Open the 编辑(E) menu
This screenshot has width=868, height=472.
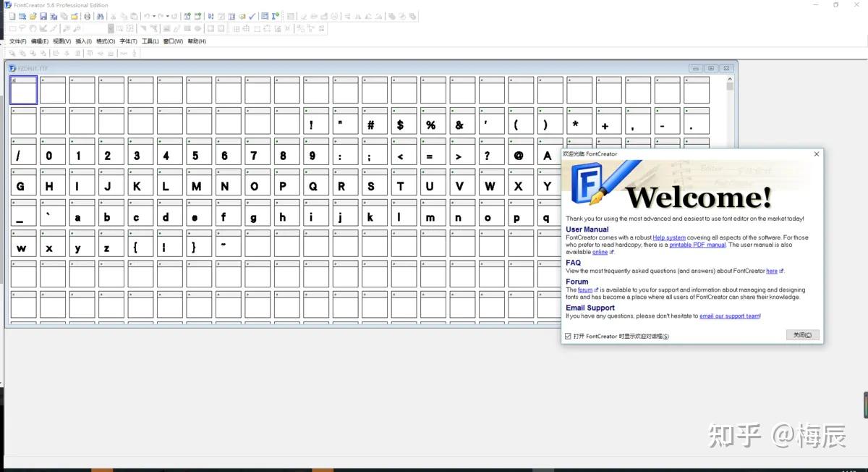pyautogui.click(x=40, y=41)
